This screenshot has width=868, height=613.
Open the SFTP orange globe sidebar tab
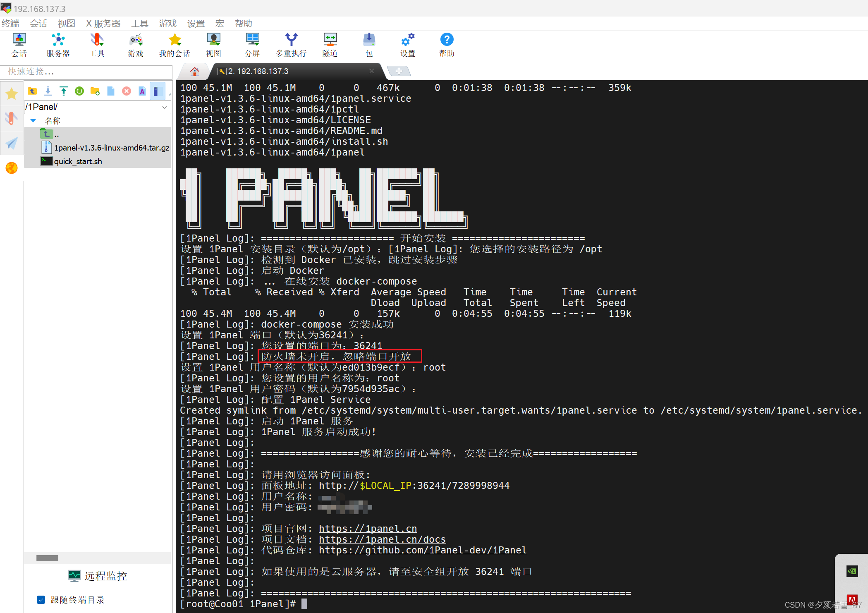pos(12,168)
